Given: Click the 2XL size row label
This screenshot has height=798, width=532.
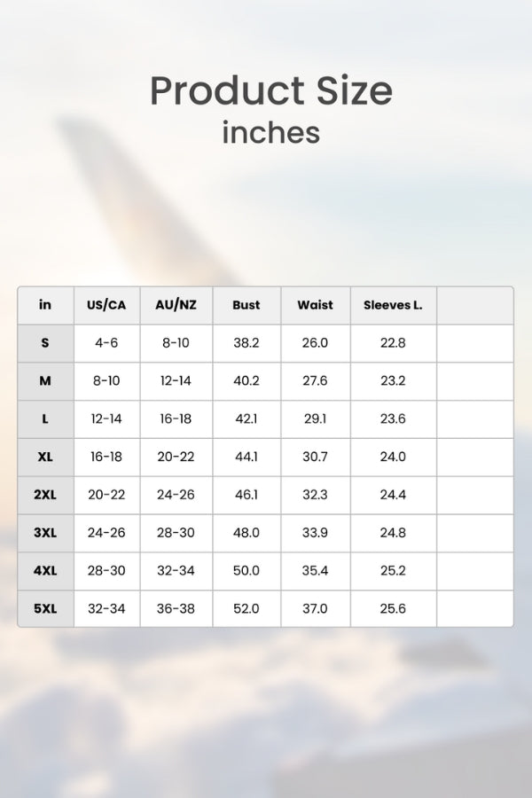Looking at the screenshot, I should coord(45,495).
